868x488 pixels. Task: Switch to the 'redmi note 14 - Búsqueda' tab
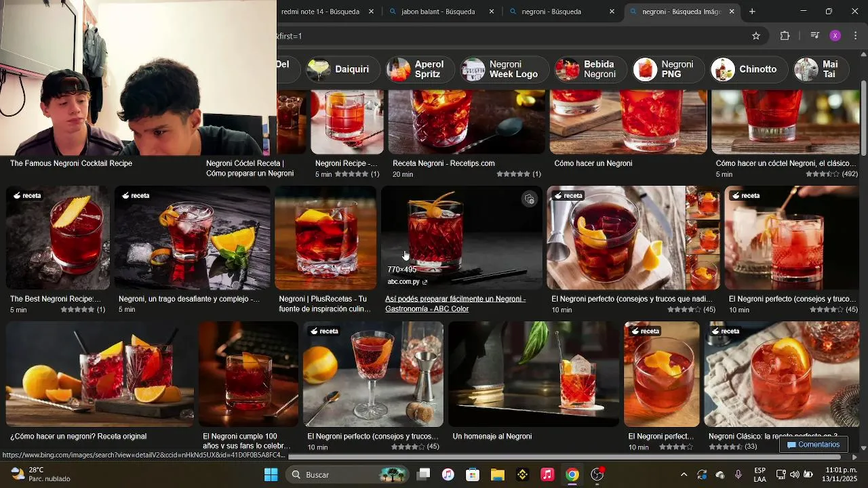[x=320, y=12]
